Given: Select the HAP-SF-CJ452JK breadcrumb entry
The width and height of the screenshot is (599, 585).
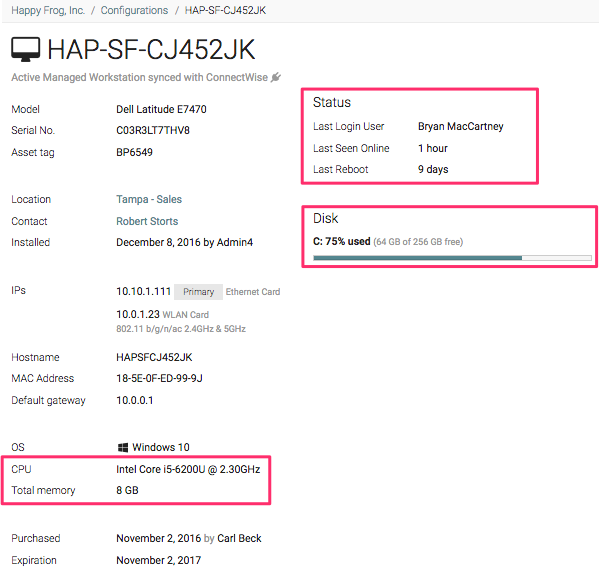Looking at the screenshot, I should click(x=225, y=10).
